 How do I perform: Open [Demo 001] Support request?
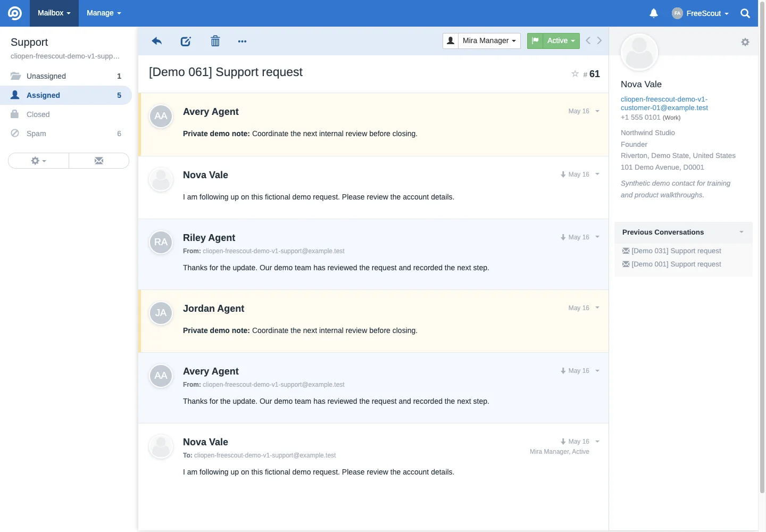point(676,264)
